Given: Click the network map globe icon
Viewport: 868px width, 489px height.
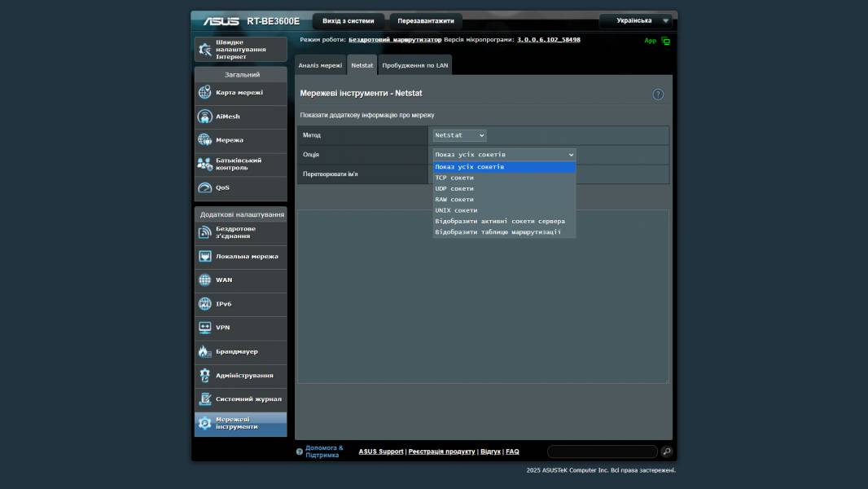Looking at the screenshot, I should 205,92.
